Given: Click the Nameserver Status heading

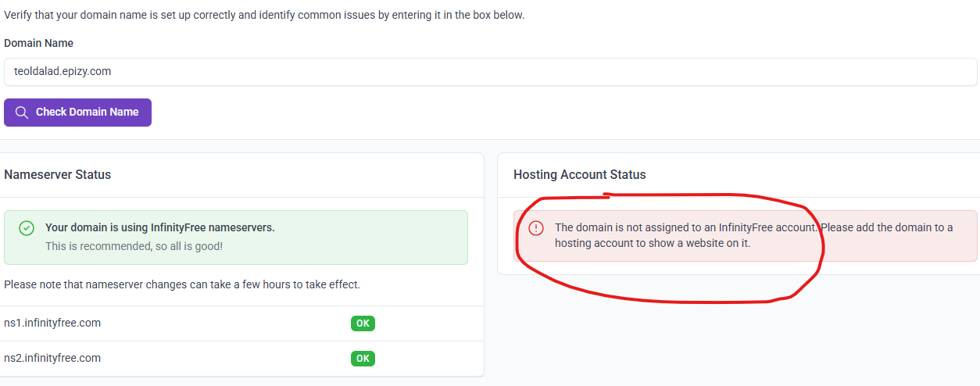Looking at the screenshot, I should tap(58, 175).
